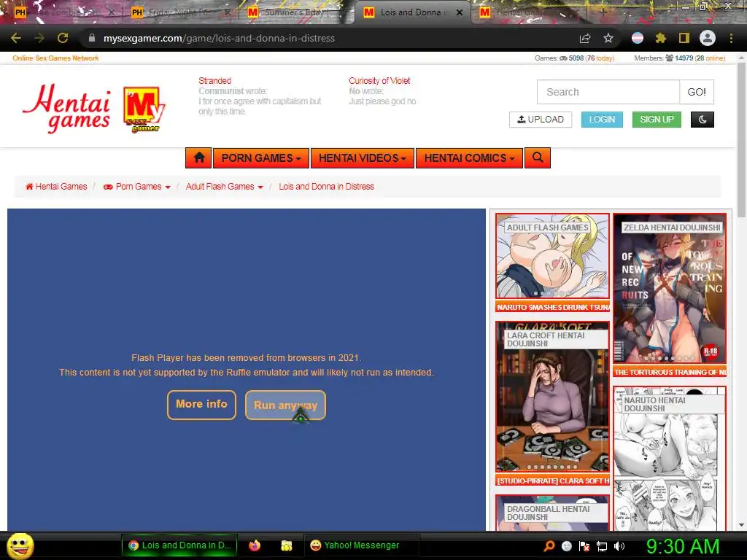This screenshot has width=747, height=560.
Task: Switch to the Summer's Bday tab
Action: (295, 12)
